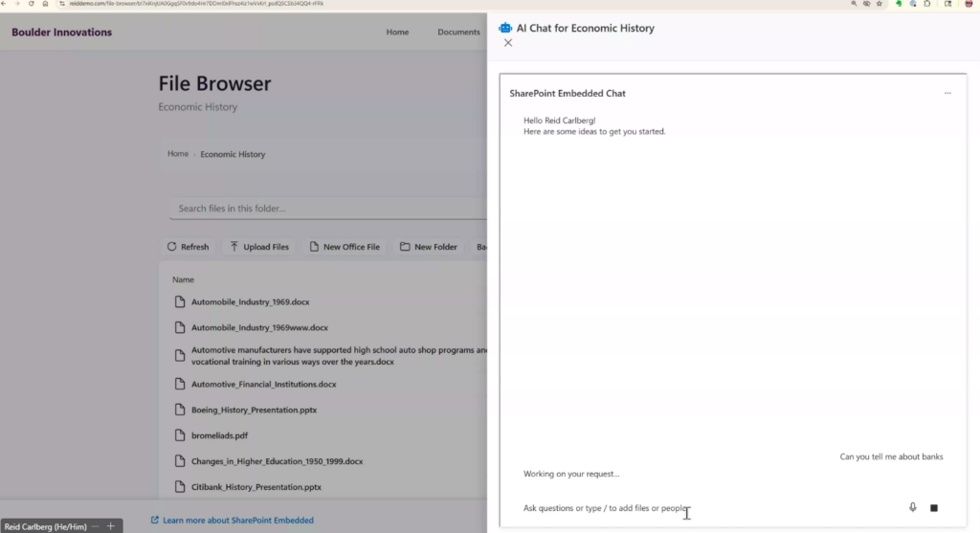Click the site info icon in address bar
Screen dimensions: 980x533
coord(62,4)
